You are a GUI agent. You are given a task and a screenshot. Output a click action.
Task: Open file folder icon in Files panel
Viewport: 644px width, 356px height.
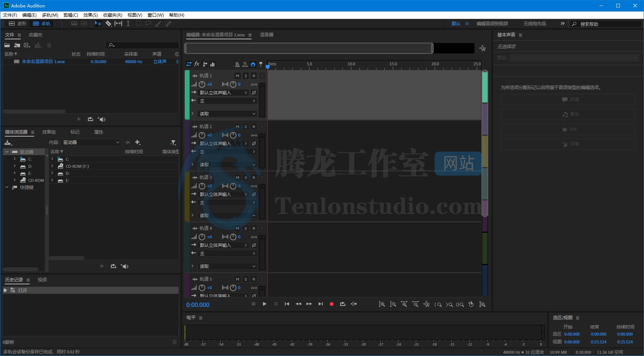click(7, 45)
